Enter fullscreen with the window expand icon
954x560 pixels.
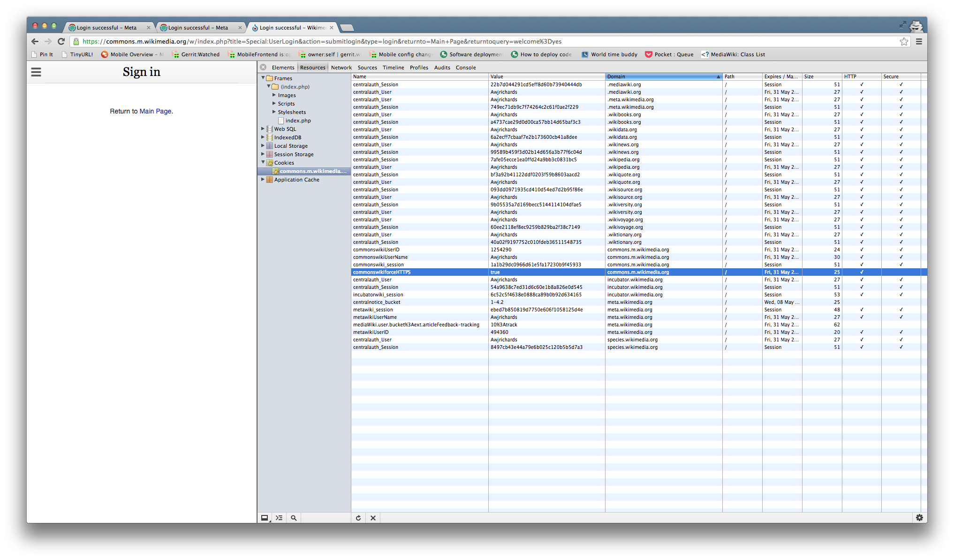click(902, 24)
